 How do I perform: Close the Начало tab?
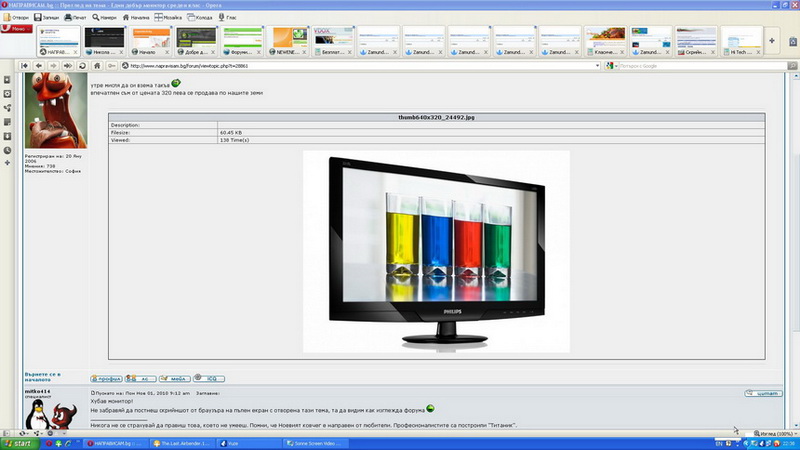click(x=167, y=52)
